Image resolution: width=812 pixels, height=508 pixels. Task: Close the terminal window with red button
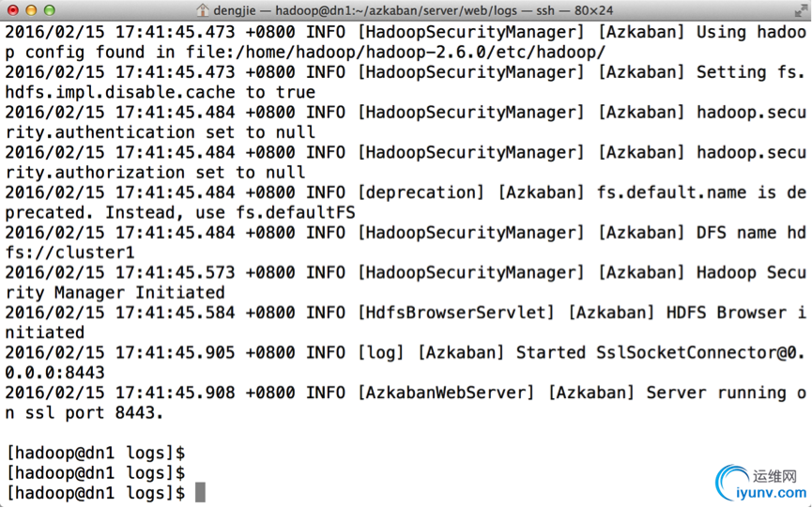[x=13, y=10]
